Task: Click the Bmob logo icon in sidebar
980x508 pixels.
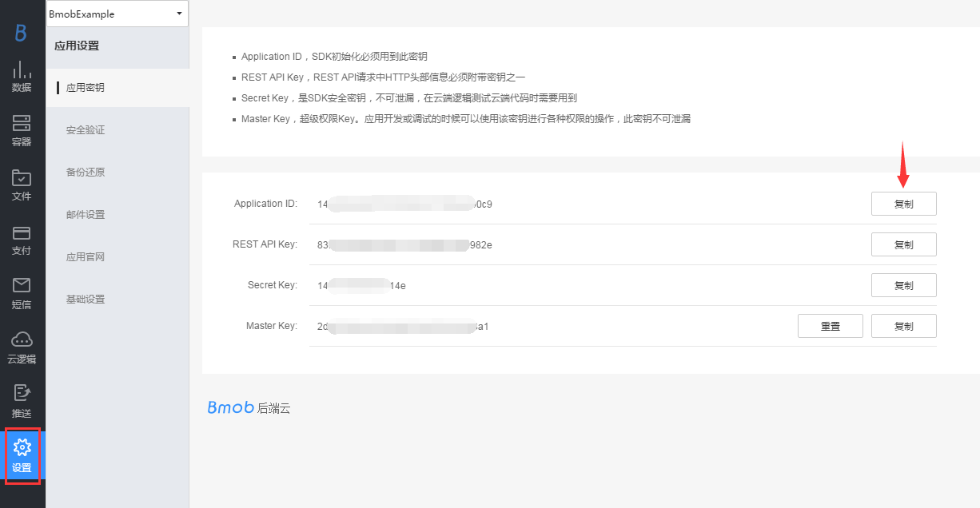Action: (22, 33)
